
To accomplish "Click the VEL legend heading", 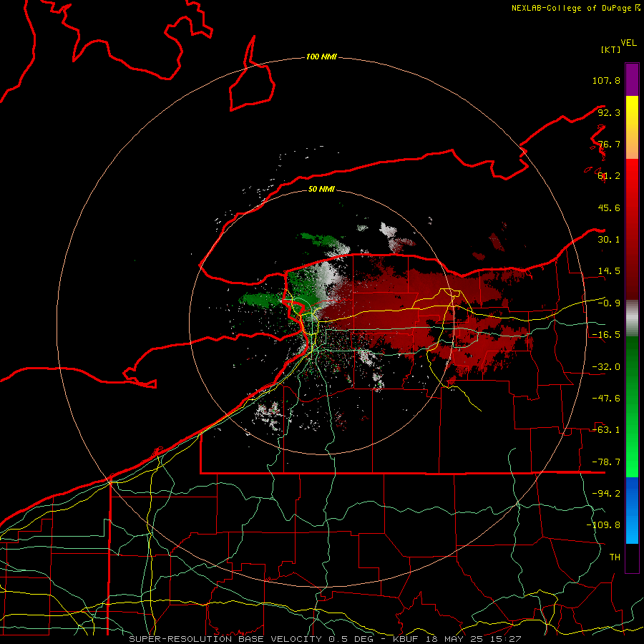I will tap(628, 43).
